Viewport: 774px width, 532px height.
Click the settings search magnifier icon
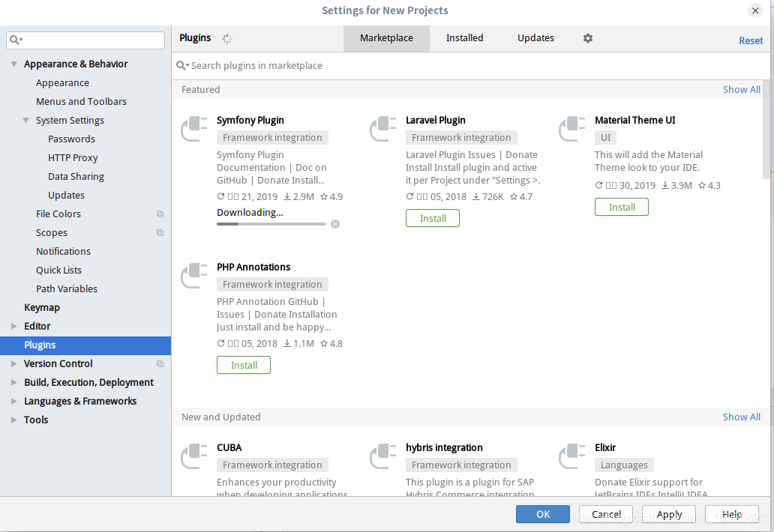pyautogui.click(x=16, y=40)
